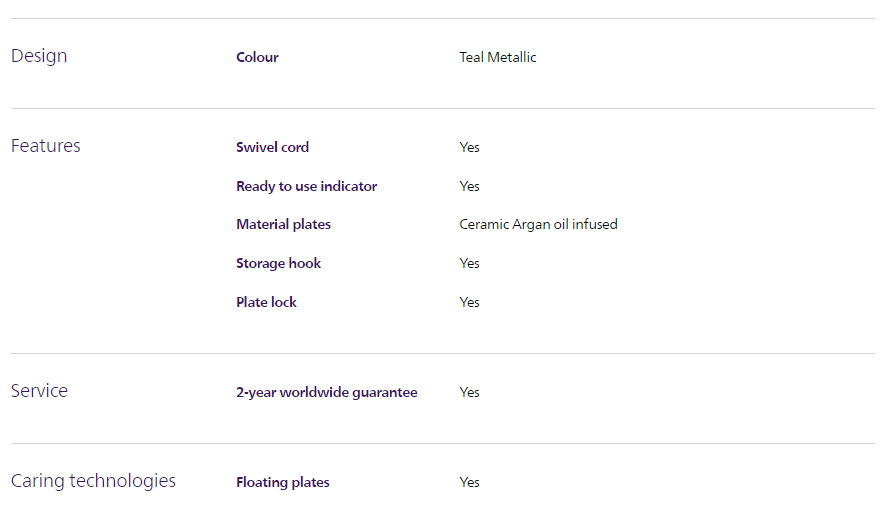This screenshot has height=509, width=884.
Task: Click the Plate lock label
Action: coord(266,302)
